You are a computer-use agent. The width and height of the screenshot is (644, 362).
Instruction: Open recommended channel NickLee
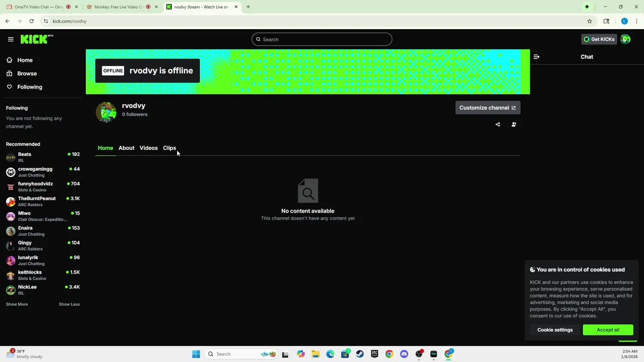[x=43, y=290]
